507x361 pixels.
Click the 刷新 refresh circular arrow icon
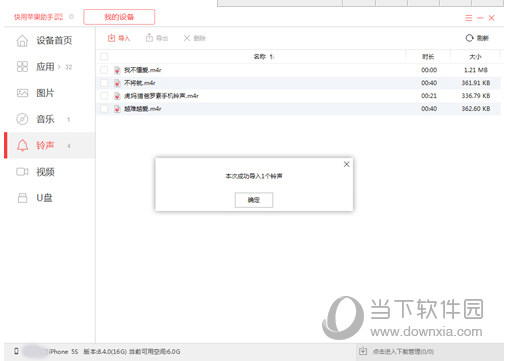tap(469, 38)
